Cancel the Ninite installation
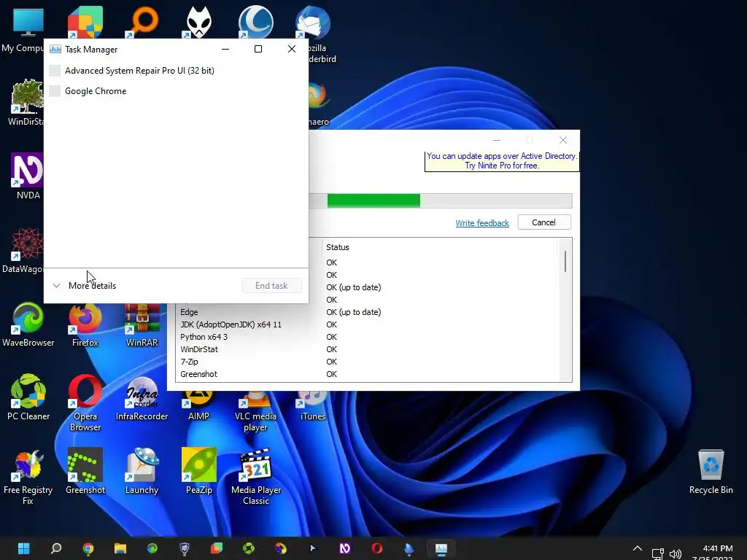Viewport: 747px width, 560px height. coord(544,222)
